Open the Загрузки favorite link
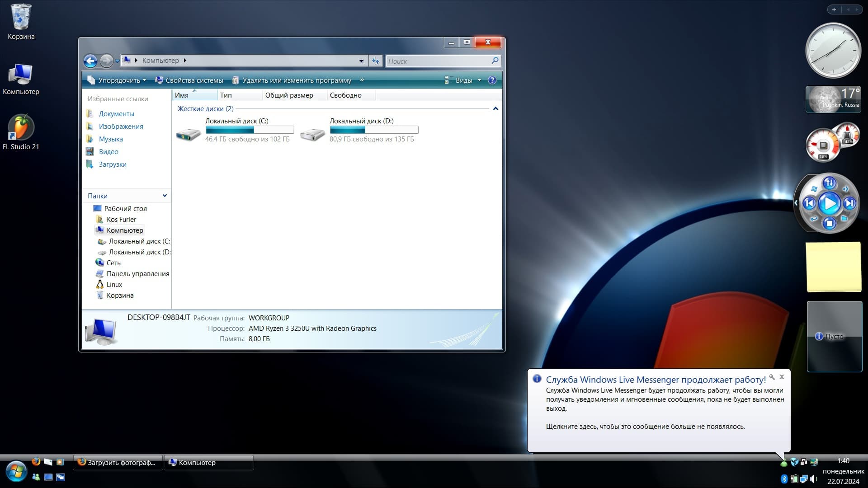This screenshot has height=488, width=868. (x=113, y=164)
